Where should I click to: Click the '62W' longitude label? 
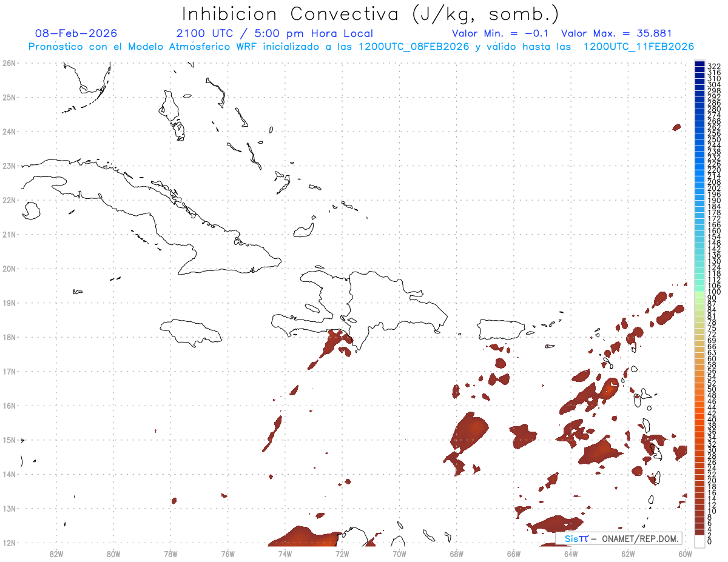click(x=628, y=554)
